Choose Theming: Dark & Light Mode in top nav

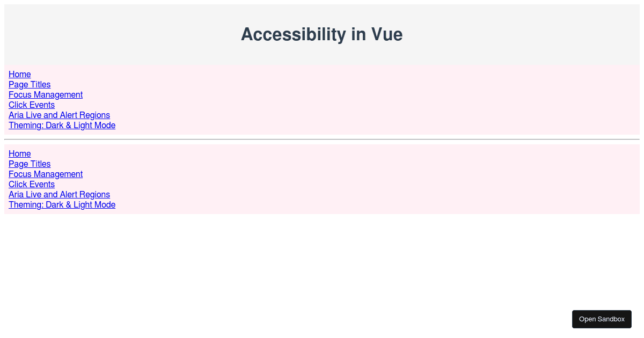coord(62,125)
